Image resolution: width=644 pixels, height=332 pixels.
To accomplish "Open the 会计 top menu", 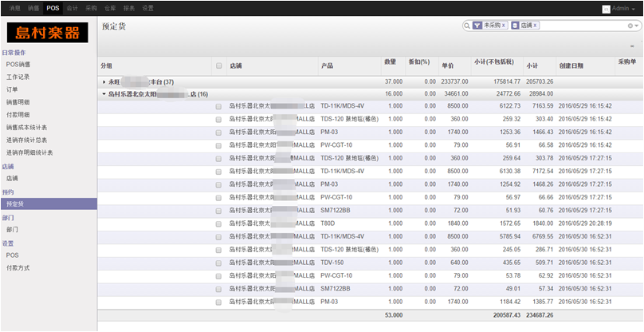I will (73, 8).
